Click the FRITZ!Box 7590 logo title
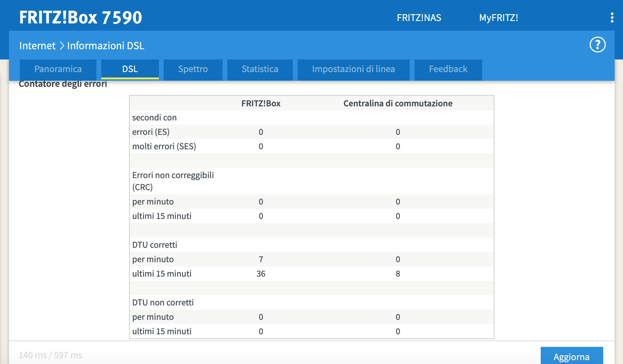623x364 pixels. [x=81, y=18]
